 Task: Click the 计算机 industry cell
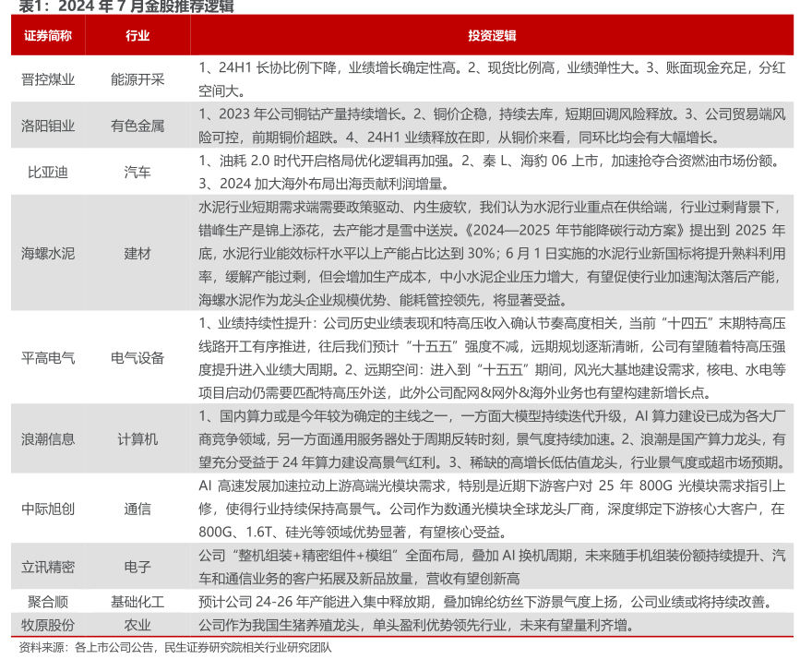pyautogui.click(x=137, y=438)
